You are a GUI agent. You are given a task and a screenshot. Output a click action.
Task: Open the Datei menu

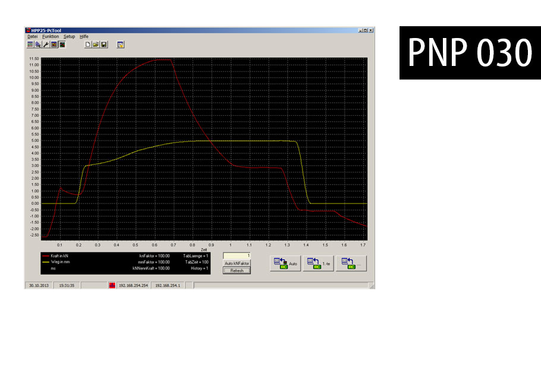[33, 36]
